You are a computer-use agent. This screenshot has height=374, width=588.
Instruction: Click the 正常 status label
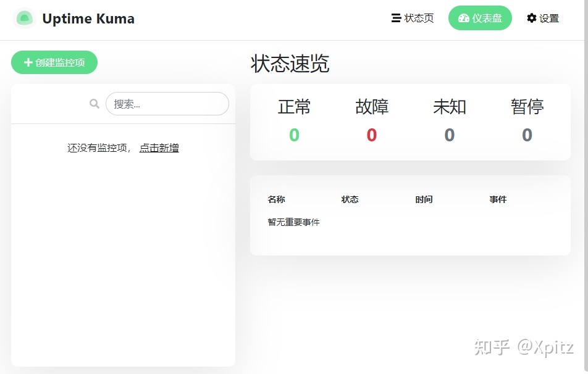pyautogui.click(x=294, y=107)
